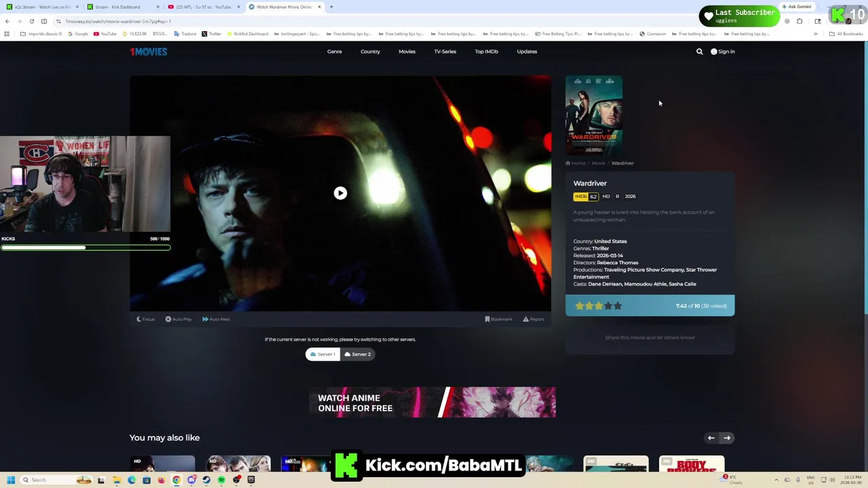868x488 pixels.
Task: Show next recommended movies
Action: click(727, 438)
